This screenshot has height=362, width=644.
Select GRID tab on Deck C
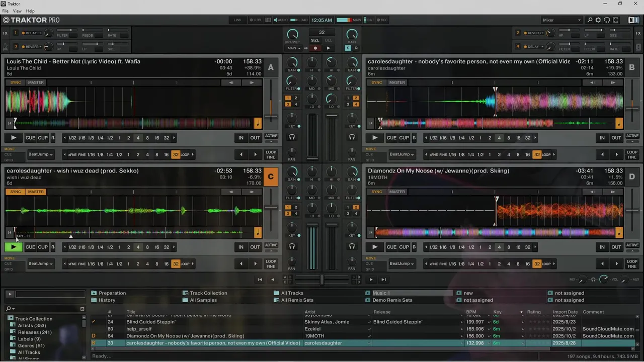pos(9,269)
